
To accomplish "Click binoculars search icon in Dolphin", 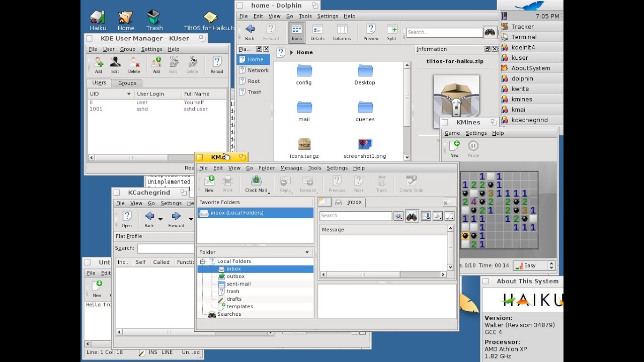I will click(x=490, y=32).
